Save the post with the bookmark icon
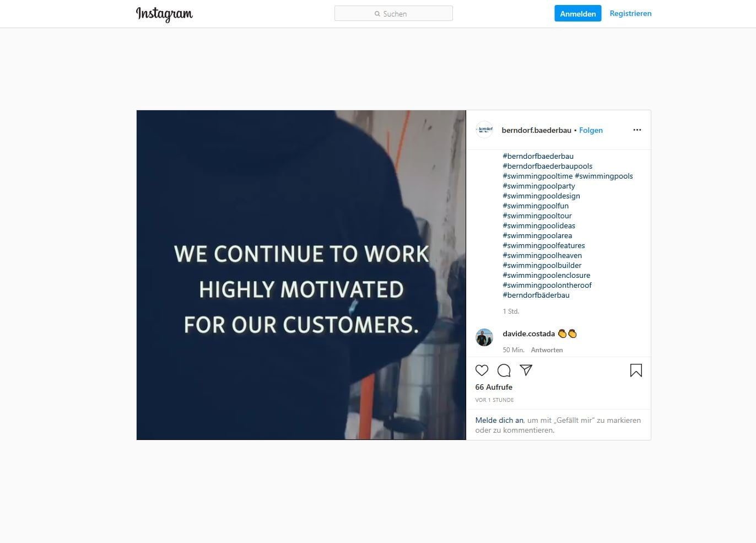 tap(636, 370)
